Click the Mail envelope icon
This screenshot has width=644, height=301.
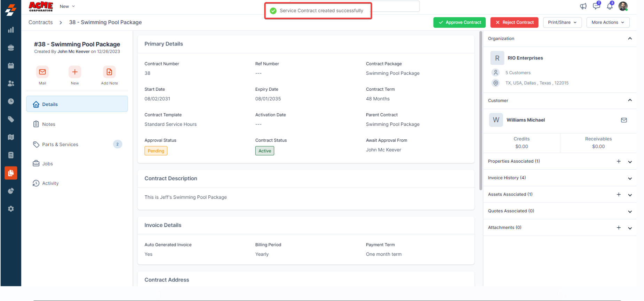pyautogui.click(x=42, y=72)
